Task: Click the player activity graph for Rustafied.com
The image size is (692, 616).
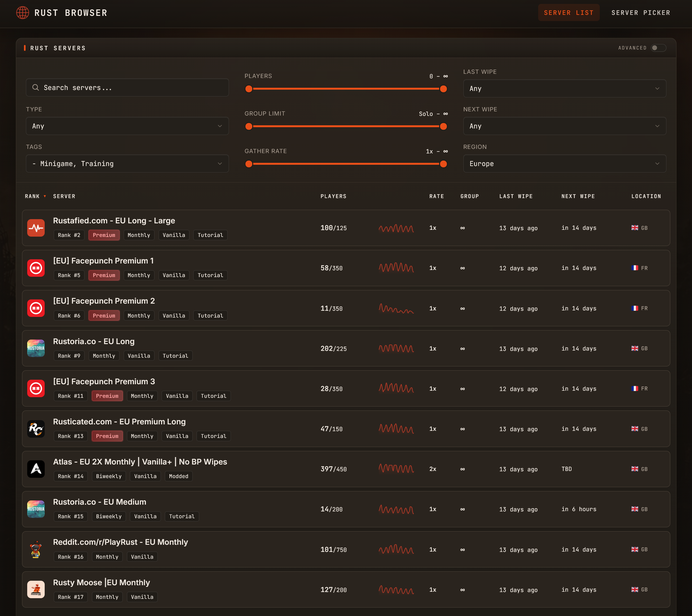Action: [x=396, y=229]
